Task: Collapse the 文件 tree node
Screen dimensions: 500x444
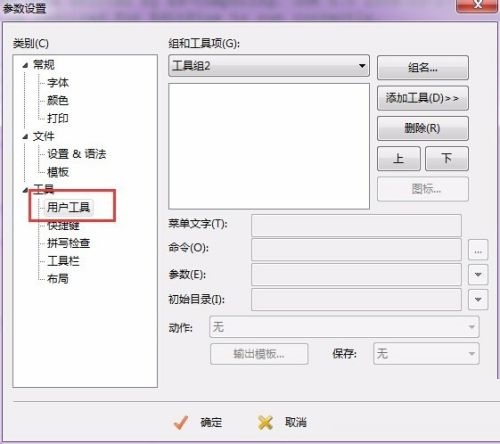Action: click(25, 137)
